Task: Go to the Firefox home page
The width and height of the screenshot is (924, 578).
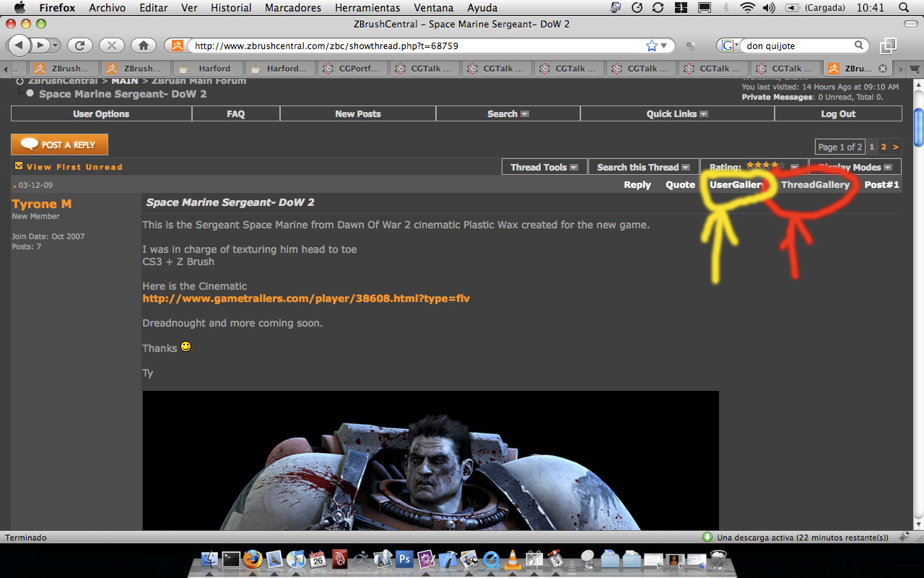Action: 144,46
